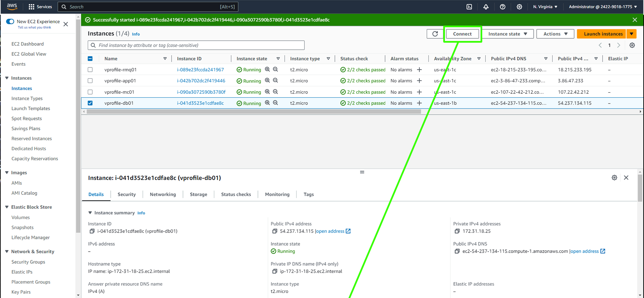
Task: Open the console settings gear in top bar
Action: pos(519,7)
